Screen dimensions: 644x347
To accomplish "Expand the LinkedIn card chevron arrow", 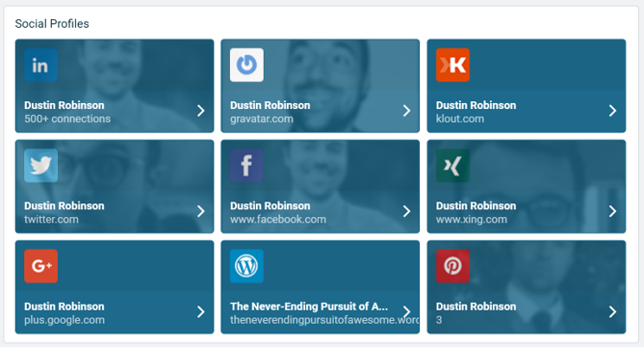I will (x=201, y=111).
